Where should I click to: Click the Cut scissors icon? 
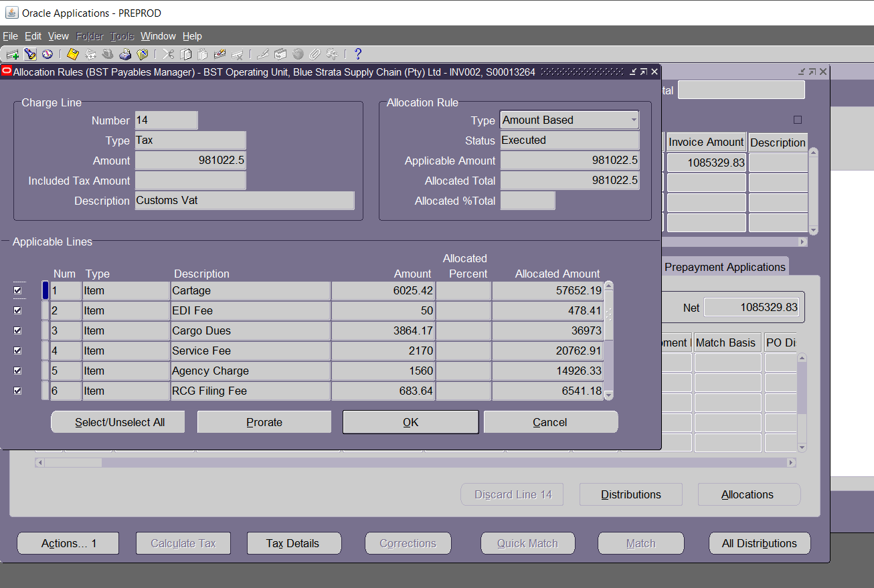coord(168,54)
